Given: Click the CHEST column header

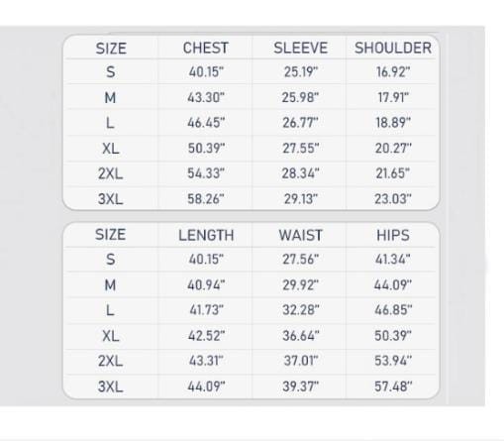Looking at the screenshot, I should coord(206,48).
